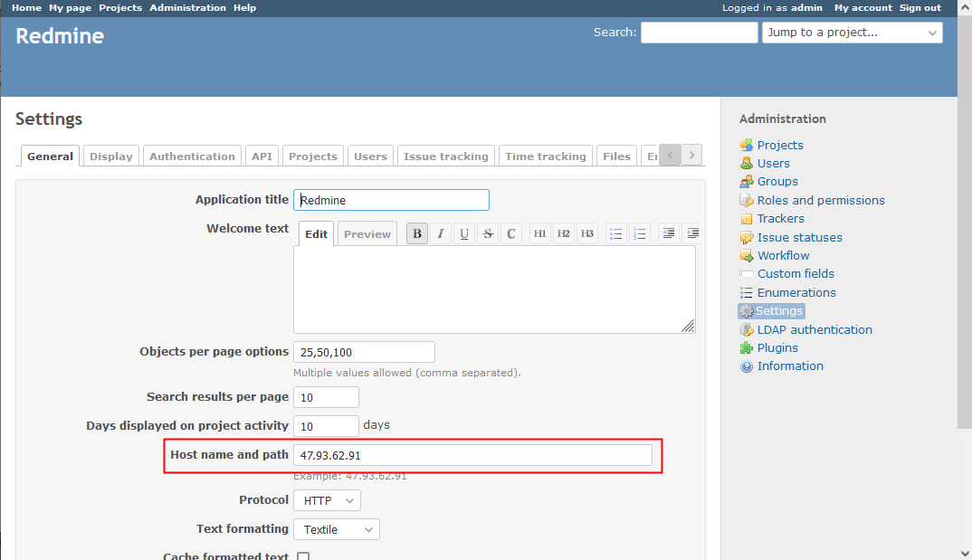This screenshot has height=560, width=972.
Task: Apply italic formatting in Welcome text toolbar
Action: pos(441,233)
